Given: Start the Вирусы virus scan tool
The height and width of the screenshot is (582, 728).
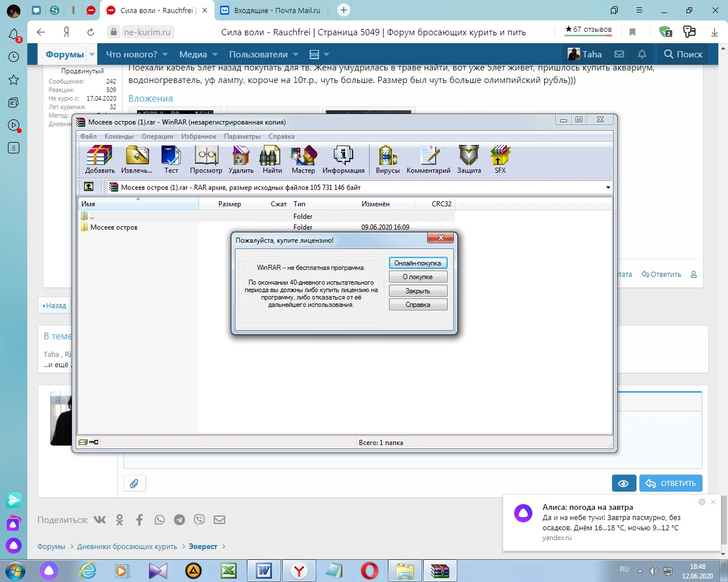Looking at the screenshot, I should (388, 159).
